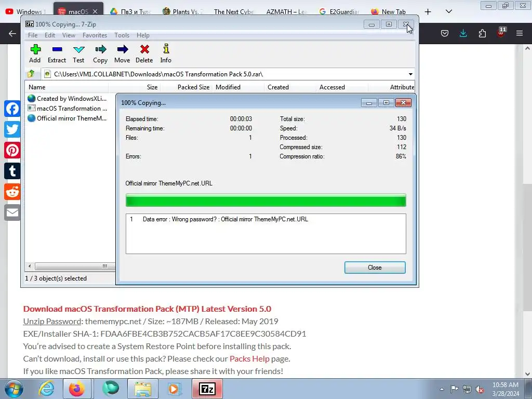Open Windows Start menu
This screenshot has width=532, height=399.
[14, 389]
